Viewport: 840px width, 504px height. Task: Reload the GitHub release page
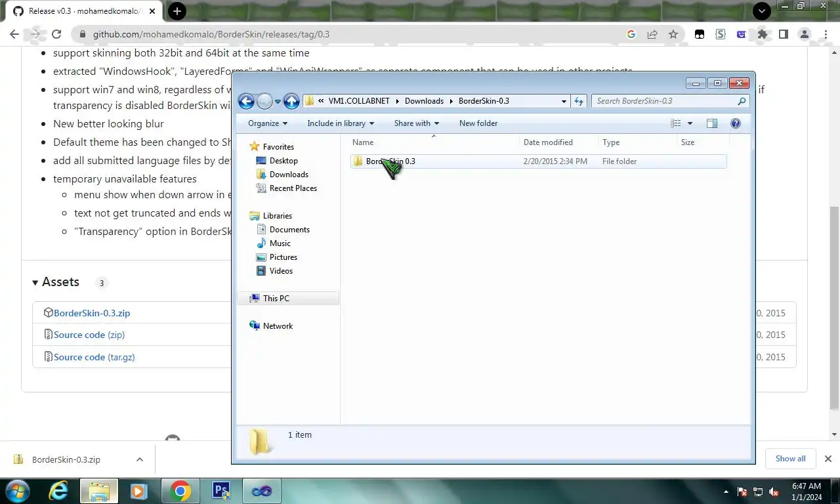point(56,34)
